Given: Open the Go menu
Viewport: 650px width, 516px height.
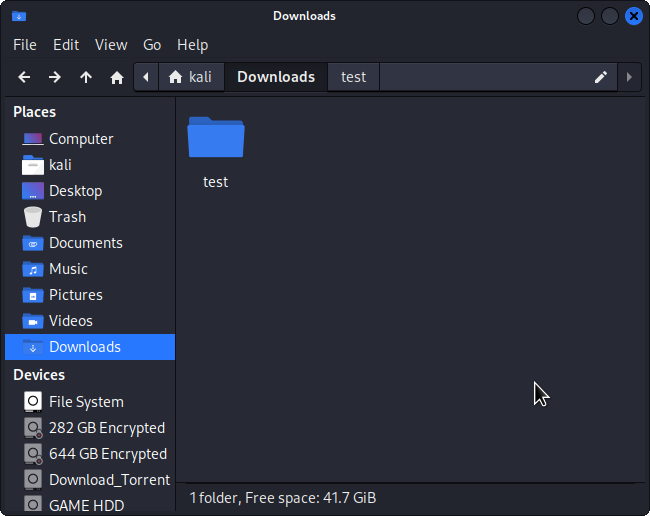Looking at the screenshot, I should [152, 45].
